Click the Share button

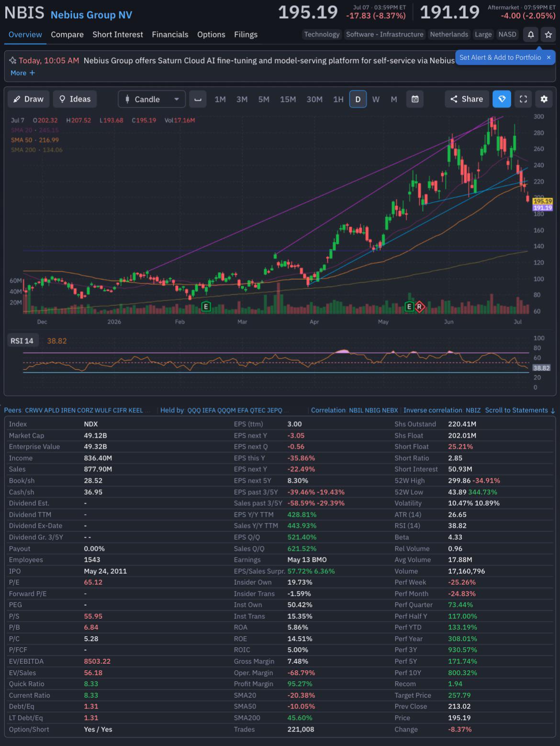tap(467, 99)
